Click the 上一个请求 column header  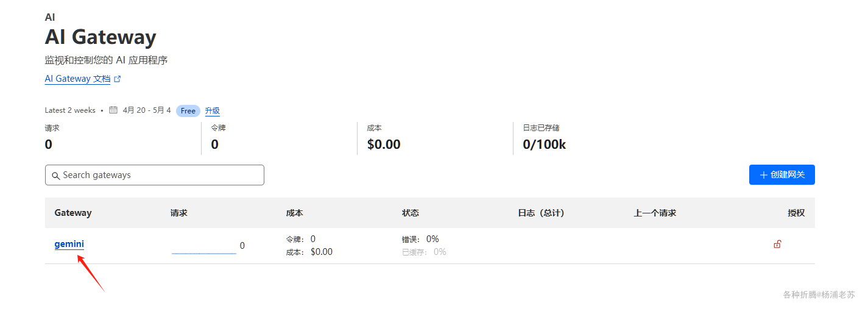655,213
